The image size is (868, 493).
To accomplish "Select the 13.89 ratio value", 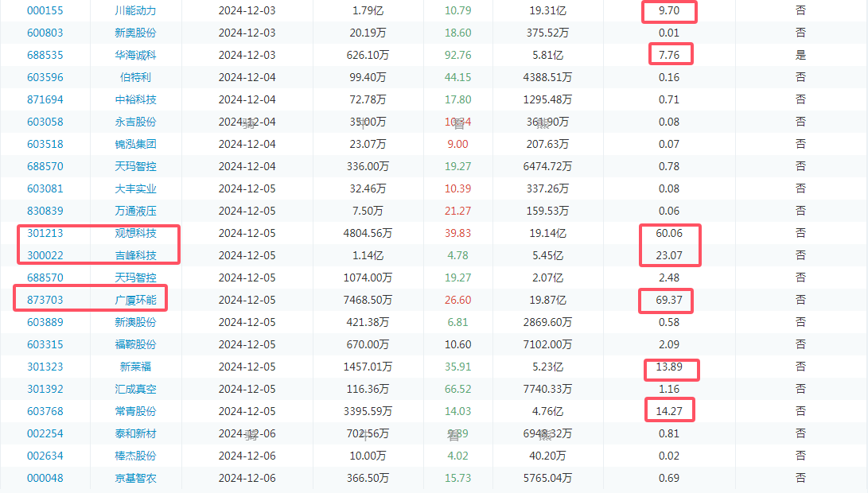I will pos(669,367).
